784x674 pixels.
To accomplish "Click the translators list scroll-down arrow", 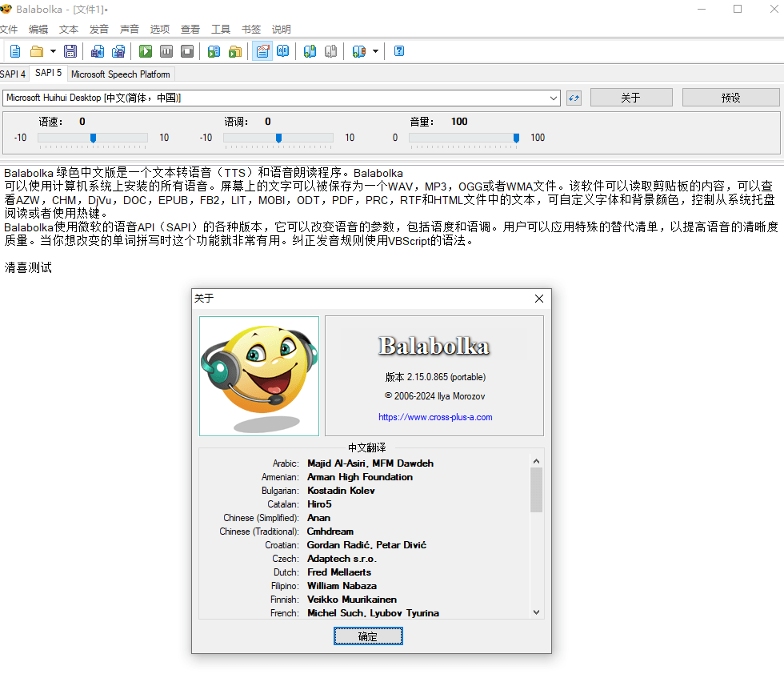I will pyautogui.click(x=536, y=612).
